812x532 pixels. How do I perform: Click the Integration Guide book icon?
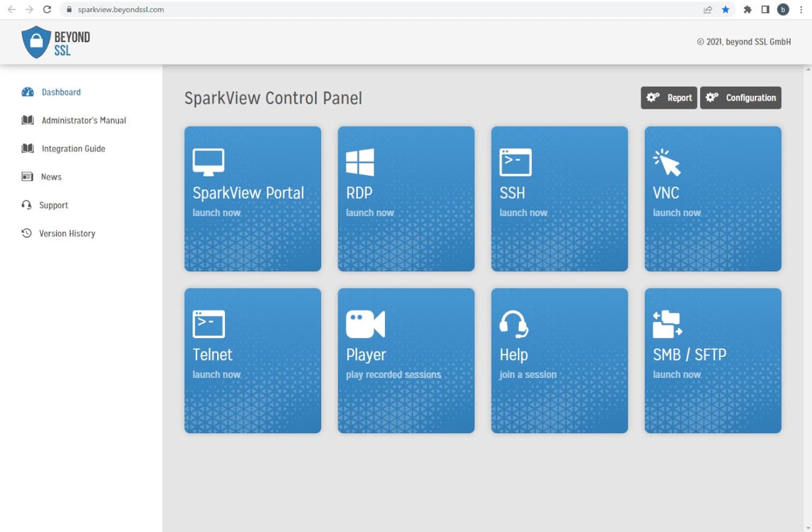(28, 149)
